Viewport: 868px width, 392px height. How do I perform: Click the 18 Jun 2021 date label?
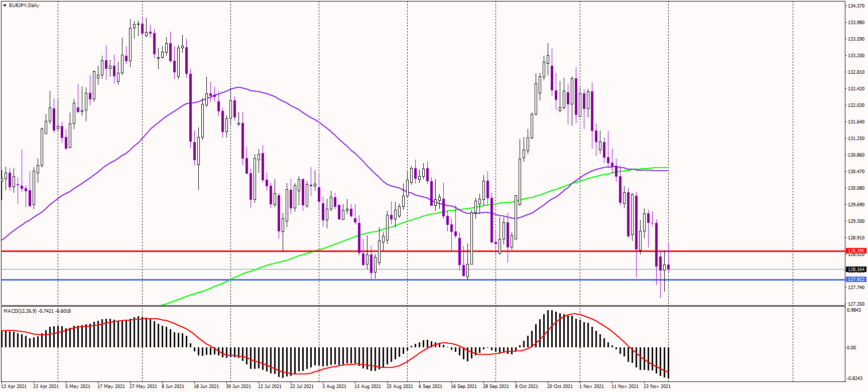point(206,386)
